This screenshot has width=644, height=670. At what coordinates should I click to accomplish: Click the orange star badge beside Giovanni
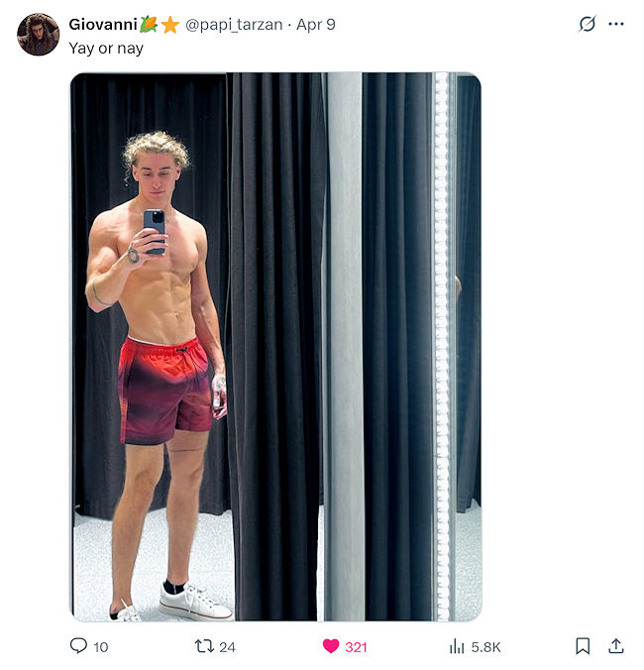pos(170,25)
